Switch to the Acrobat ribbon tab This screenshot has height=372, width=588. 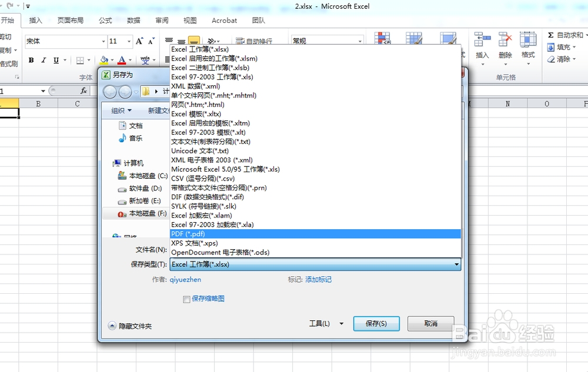coord(224,20)
